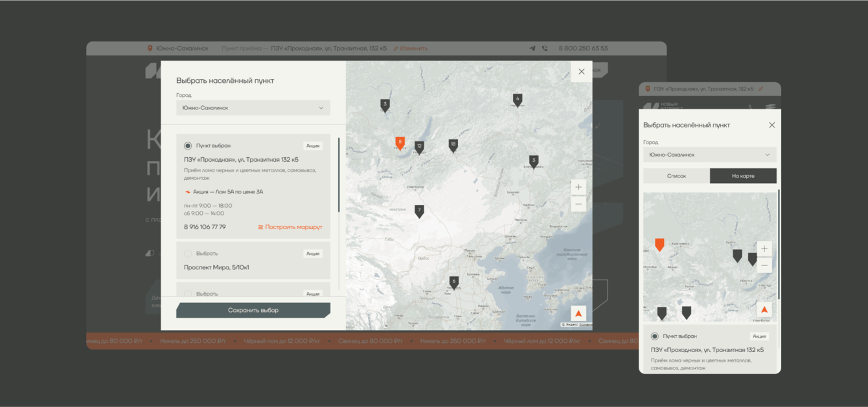Open the mobile Город dropdown Южно-Сахалинск
This screenshot has height=407, width=868.
[x=710, y=155]
